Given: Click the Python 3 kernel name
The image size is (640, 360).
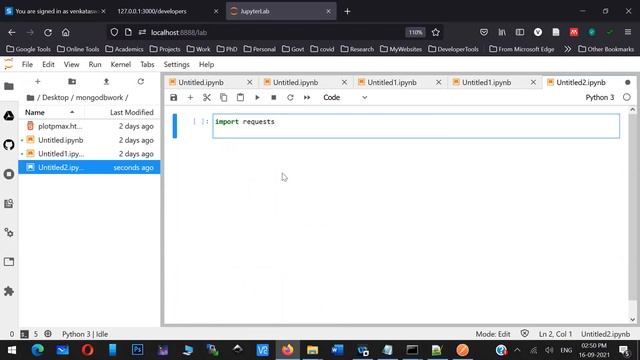Looking at the screenshot, I should (x=600, y=98).
